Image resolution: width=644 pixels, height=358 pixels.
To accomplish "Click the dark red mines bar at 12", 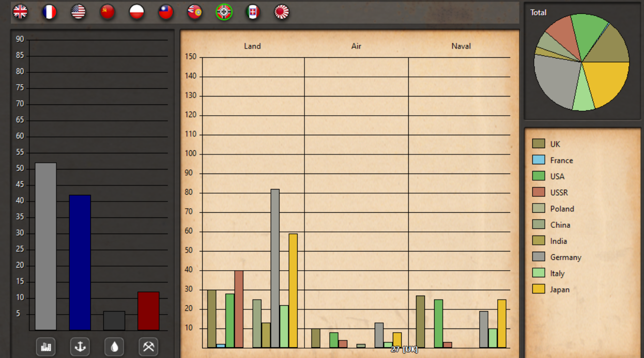I will [148, 311].
